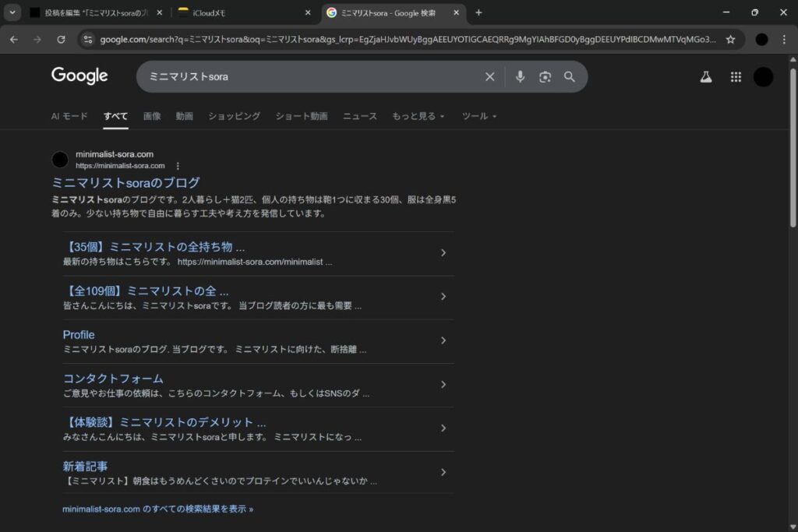Open Google Lens image search

tap(545, 76)
